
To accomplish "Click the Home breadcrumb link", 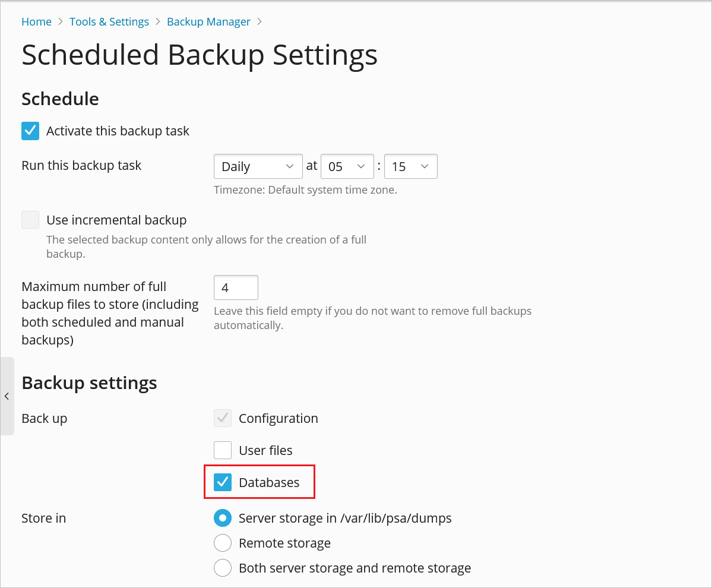I will [36, 22].
